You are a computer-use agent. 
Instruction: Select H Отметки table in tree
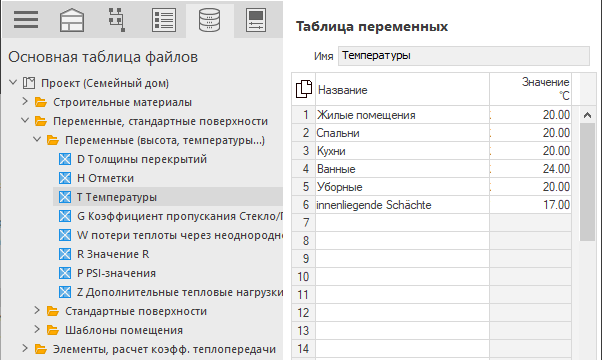(105, 178)
